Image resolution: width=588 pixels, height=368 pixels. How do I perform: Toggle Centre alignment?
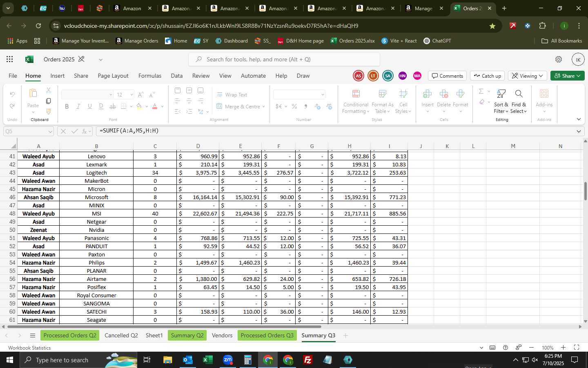[x=189, y=101]
